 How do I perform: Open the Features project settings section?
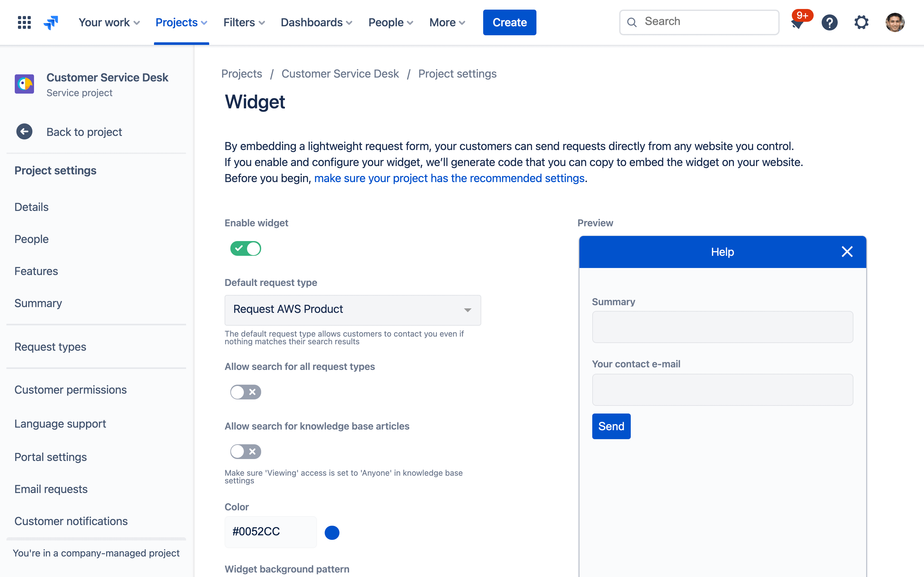(x=37, y=271)
